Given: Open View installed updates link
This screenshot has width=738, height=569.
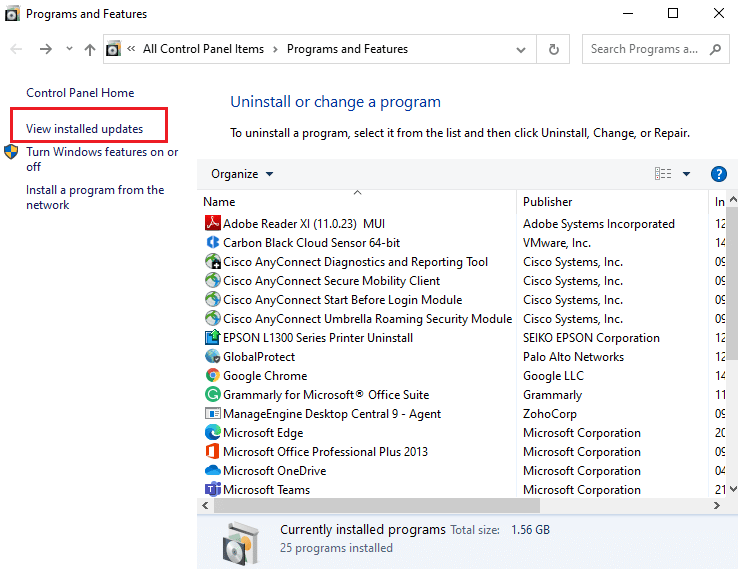Looking at the screenshot, I should (x=85, y=129).
